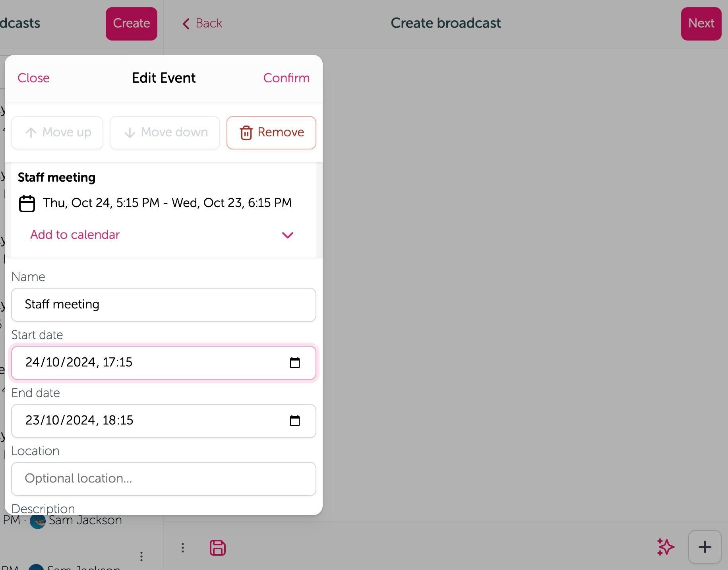The image size is (728, 570).
Task: Click the Move up button
Action: pyautogui.click(x=57, y=133)
